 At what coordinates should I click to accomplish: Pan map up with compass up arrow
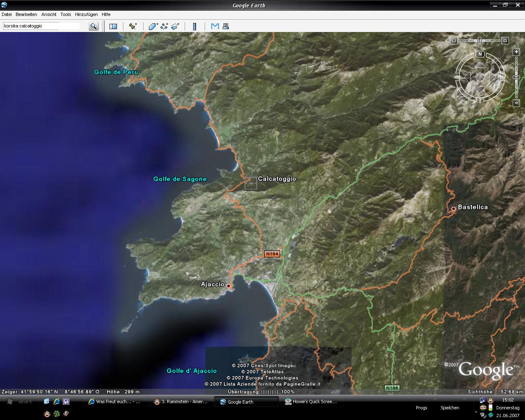tap(480, 65)
